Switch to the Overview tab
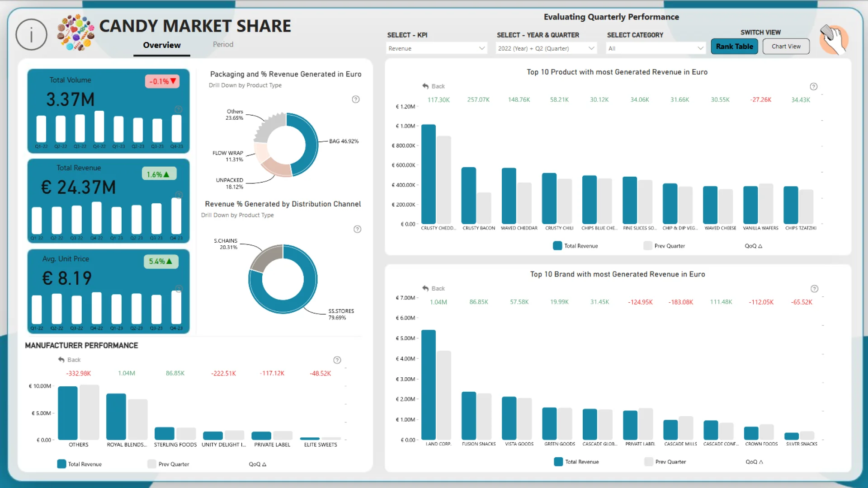Screen dimensions: 868x488 162,45
